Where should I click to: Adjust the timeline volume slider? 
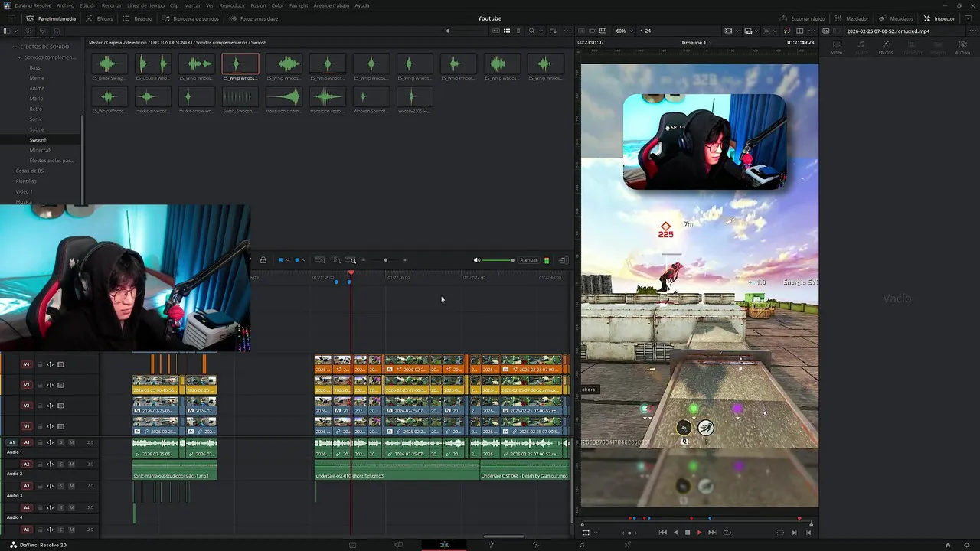[x=498, y=260]
